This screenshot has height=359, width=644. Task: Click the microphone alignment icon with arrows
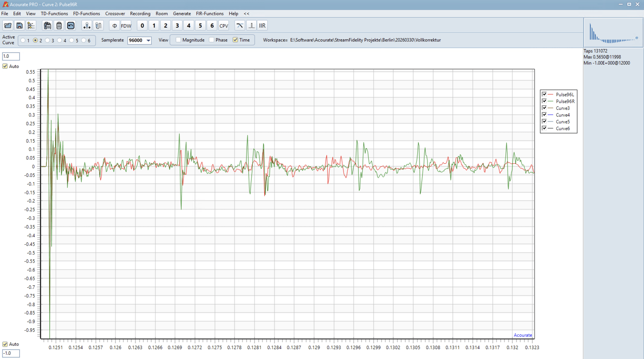[87, 25]
